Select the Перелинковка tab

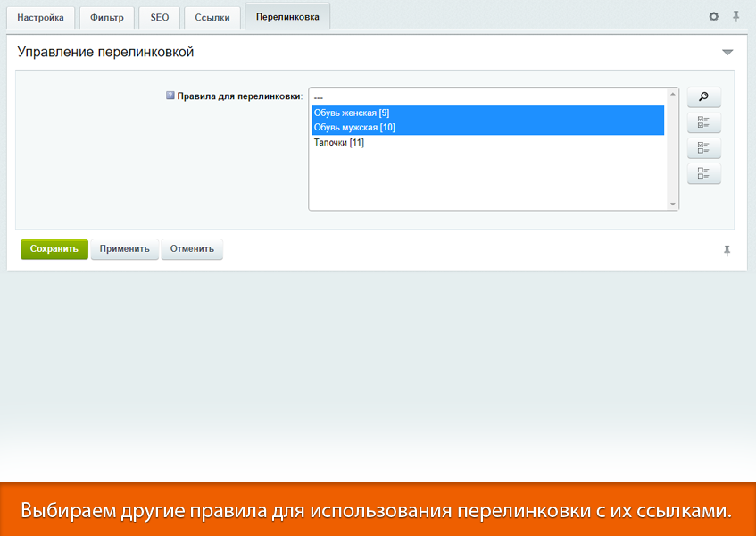point(287,17)
